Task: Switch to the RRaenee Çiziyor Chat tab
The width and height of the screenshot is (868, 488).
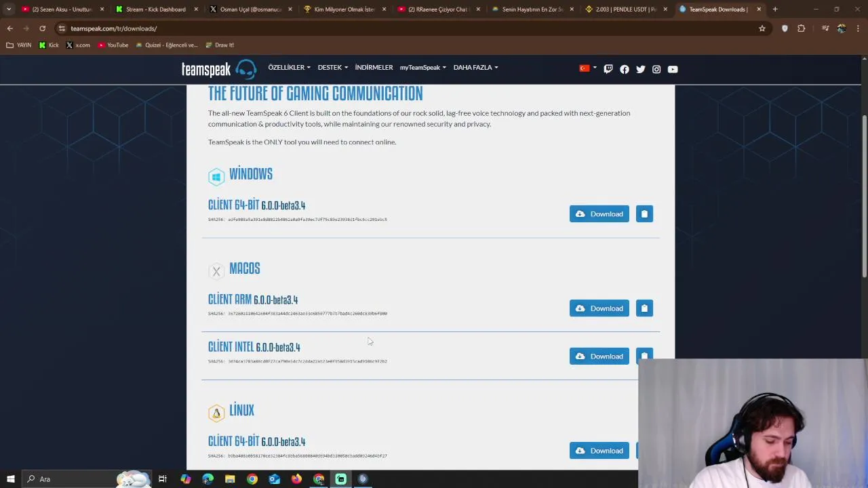Action: point(437,9)
